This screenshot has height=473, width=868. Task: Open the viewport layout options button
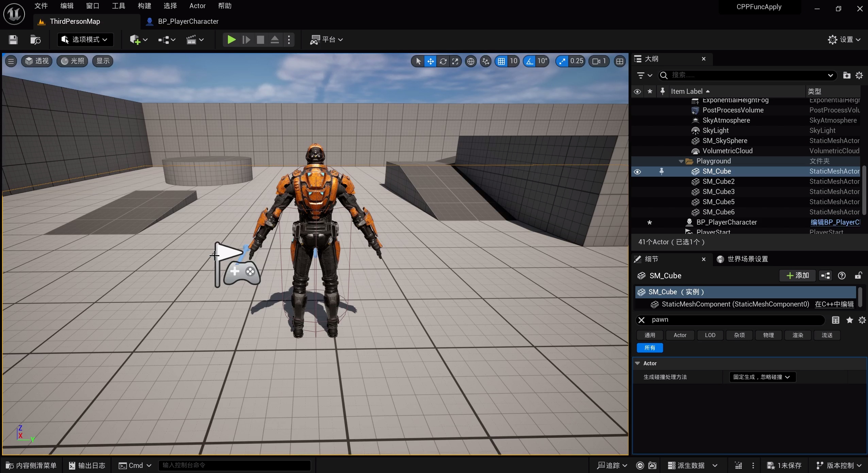coord(620,61)
